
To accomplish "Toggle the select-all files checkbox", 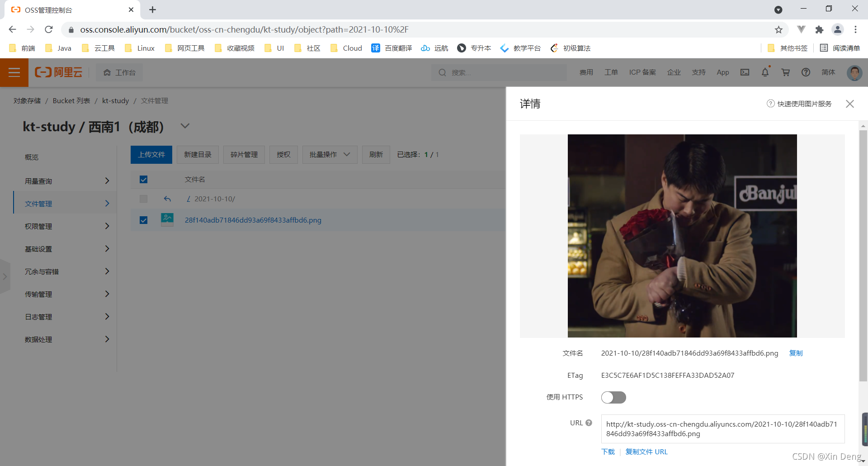I will pyautogui.click(x=143, y=180).
